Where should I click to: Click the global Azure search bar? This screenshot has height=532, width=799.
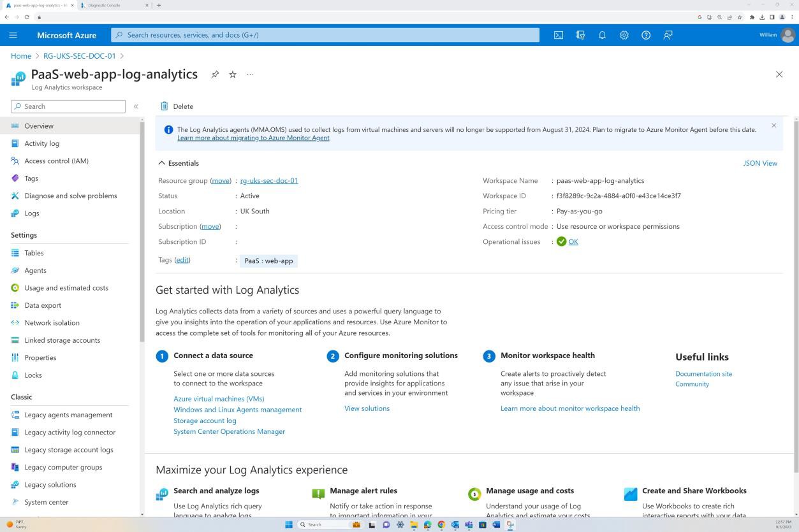(x=324, y=35)
